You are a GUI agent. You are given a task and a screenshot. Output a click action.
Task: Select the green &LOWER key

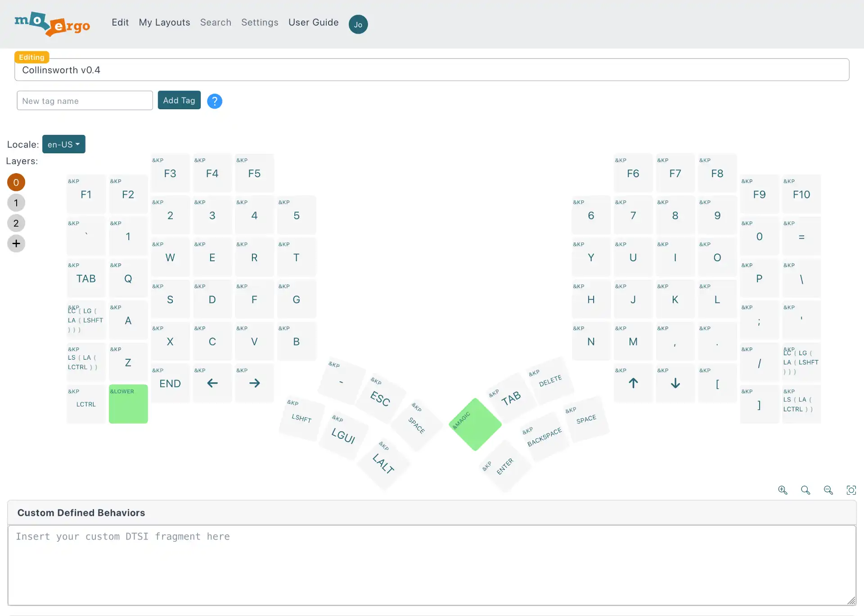[128, 404]
